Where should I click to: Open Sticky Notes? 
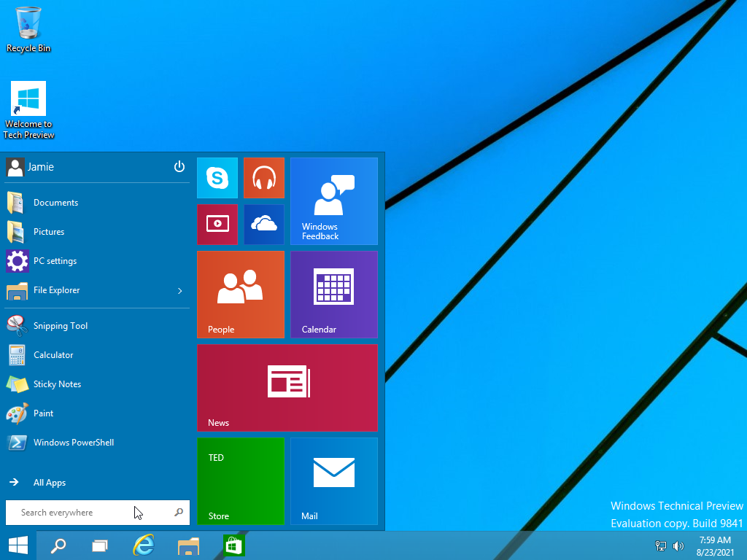[x=97, y=384]
